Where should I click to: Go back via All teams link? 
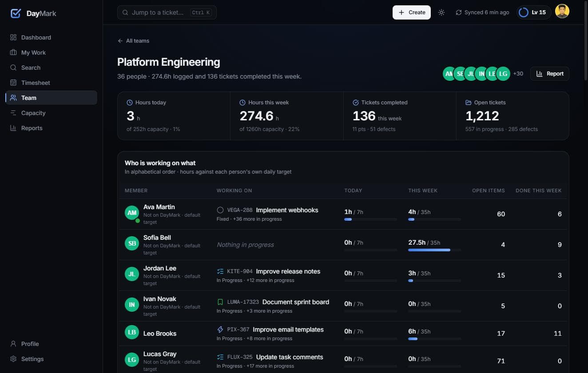click(133, 41)
